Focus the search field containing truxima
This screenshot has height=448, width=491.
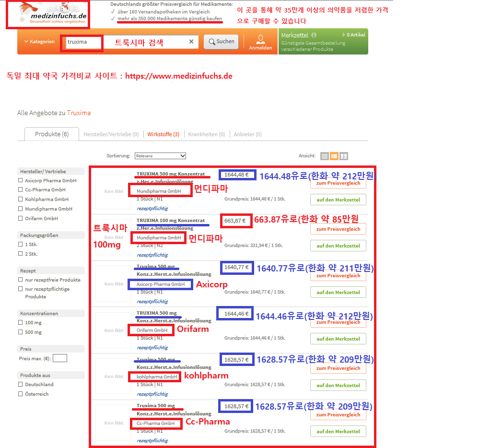(131, 42)
